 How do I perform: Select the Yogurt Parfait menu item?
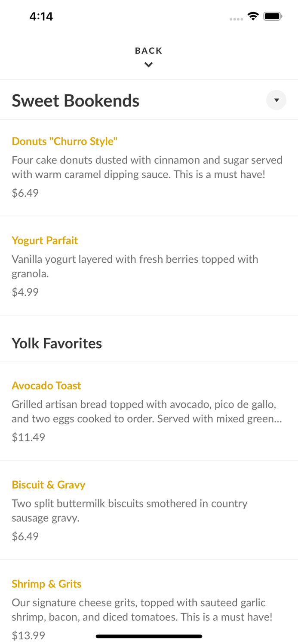point(45,241)
